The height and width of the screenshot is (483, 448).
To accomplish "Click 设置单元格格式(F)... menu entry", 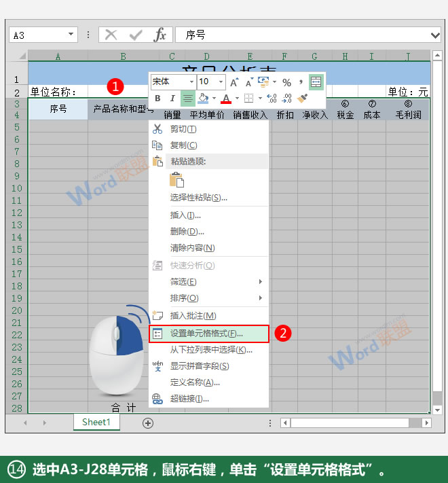I will (x=208, y=334).
